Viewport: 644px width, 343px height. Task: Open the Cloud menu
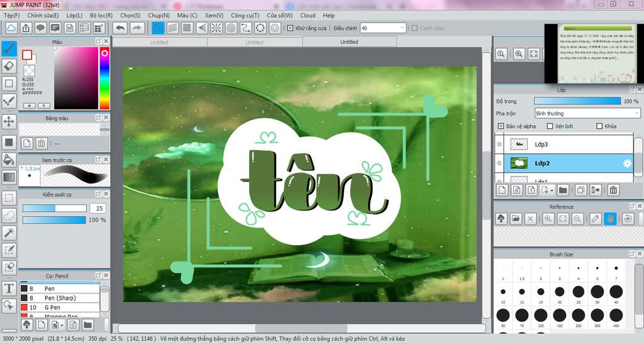(x=308, y=15)
